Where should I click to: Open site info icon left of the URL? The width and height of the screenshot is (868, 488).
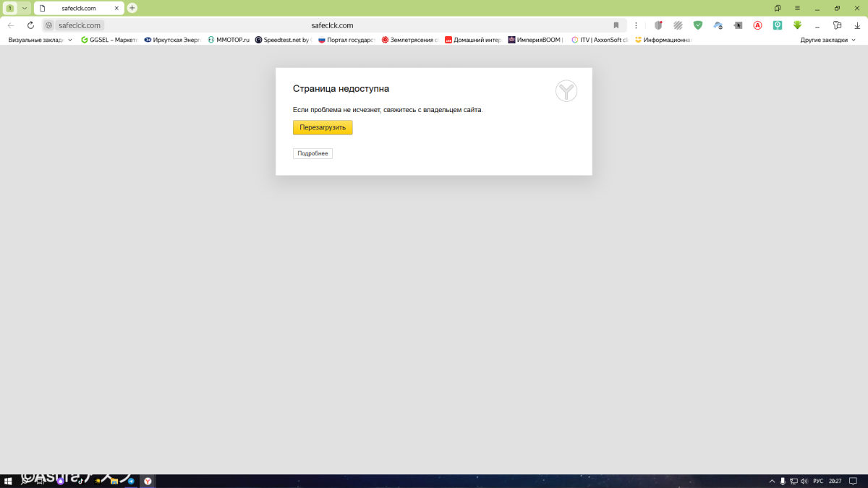point(49,25)
